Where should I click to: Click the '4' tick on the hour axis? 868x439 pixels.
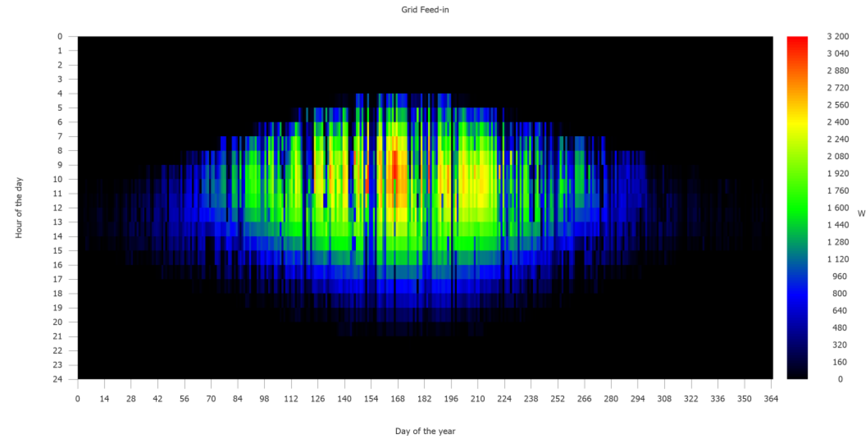[x=60, y=94]
